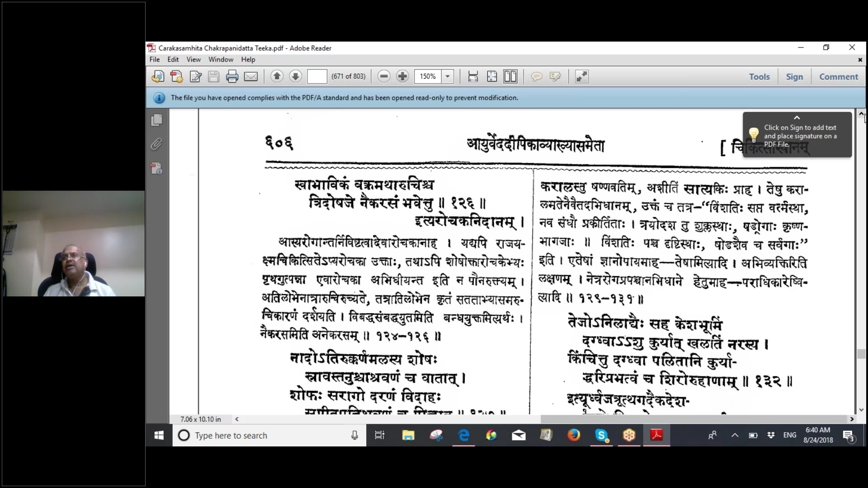868x488 pixels.
Task: Click the Print file icon
Action: pyautogui.click(x=232, y=76)
